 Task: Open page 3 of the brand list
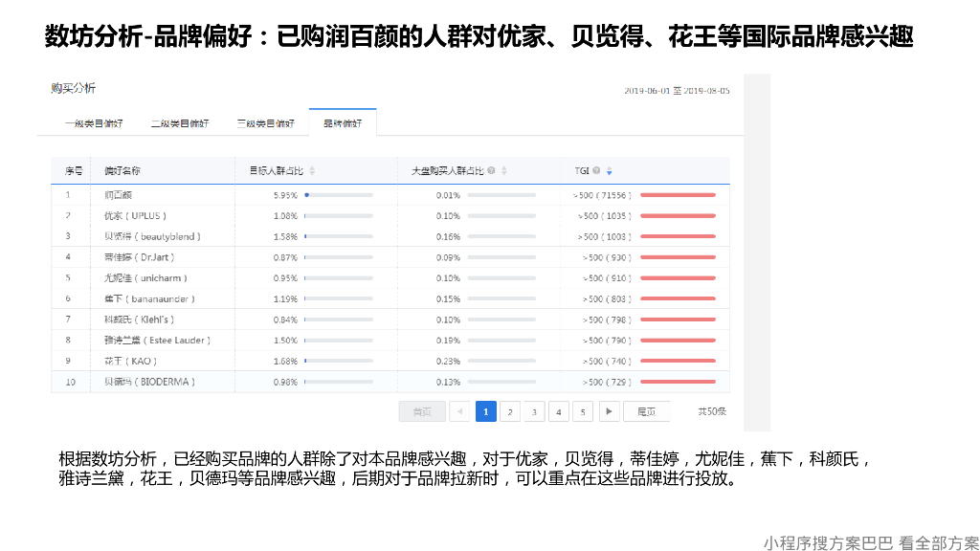point(534,411)
